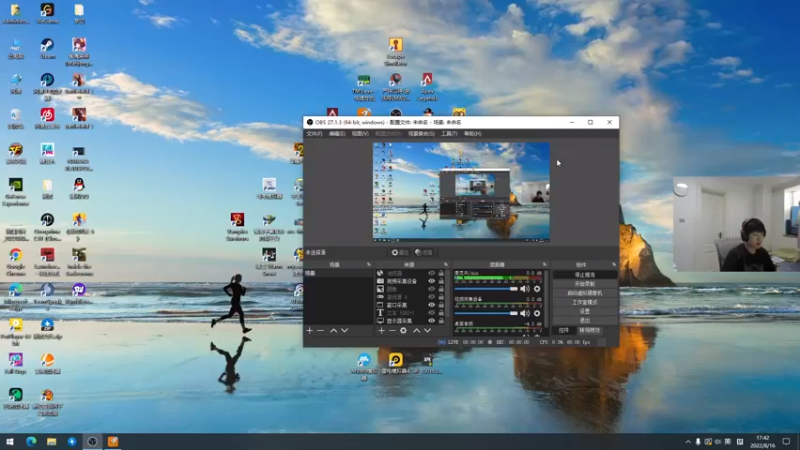Open GeForce Experience desktop shortcut
This screenshot has width=800, height=450.
(x=16, y=192)
